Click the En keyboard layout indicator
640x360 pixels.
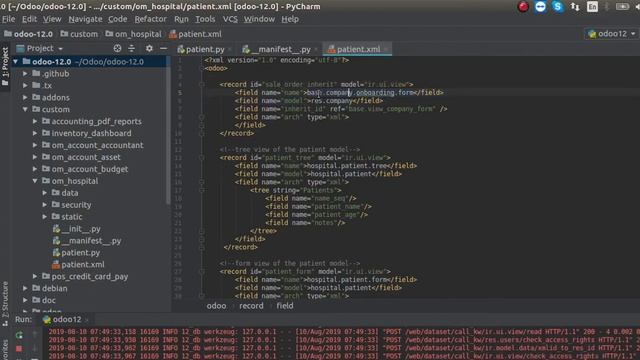[592, 7]
